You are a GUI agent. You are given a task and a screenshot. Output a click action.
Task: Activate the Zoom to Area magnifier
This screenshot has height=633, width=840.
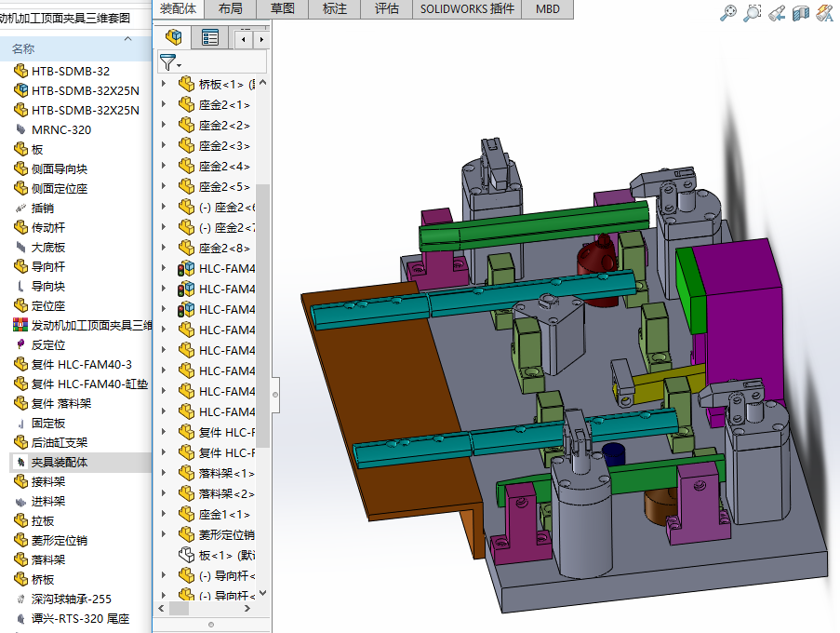pos(753,13)
